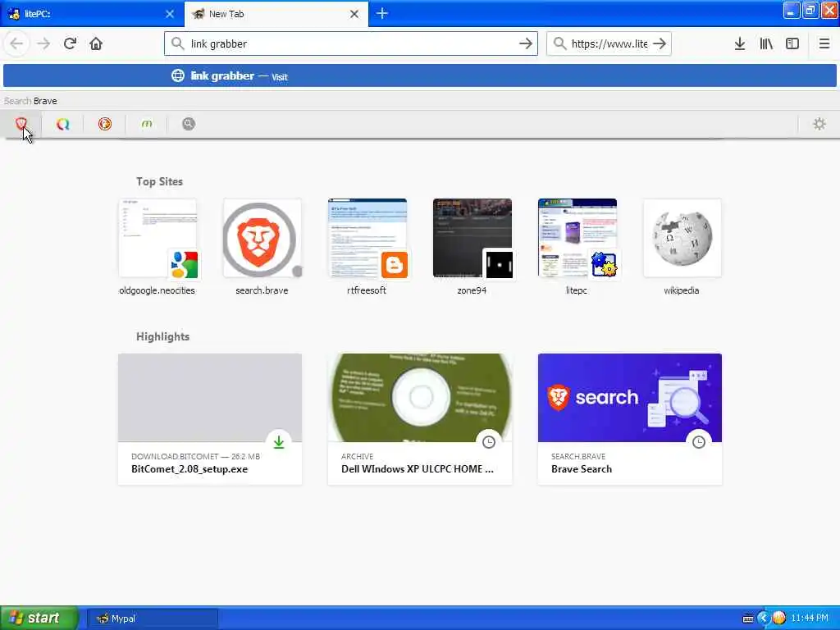Open the downloads panel icon
This screenshot has height=630, width=840.
coord(740,44)
